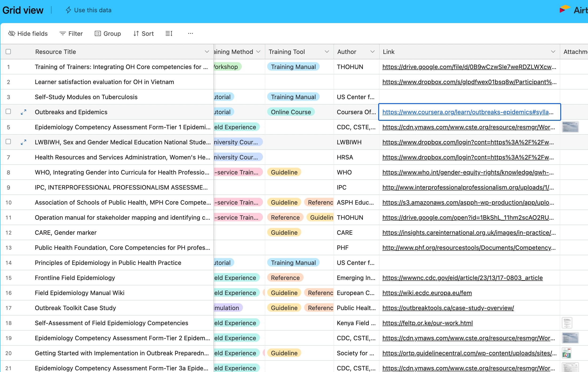Open the feltp.or.ke our-work link
This screenshot has height=372, width=588.
(427, 323)
